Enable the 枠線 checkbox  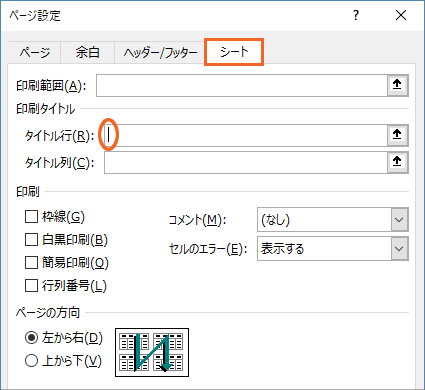[31, 217]
